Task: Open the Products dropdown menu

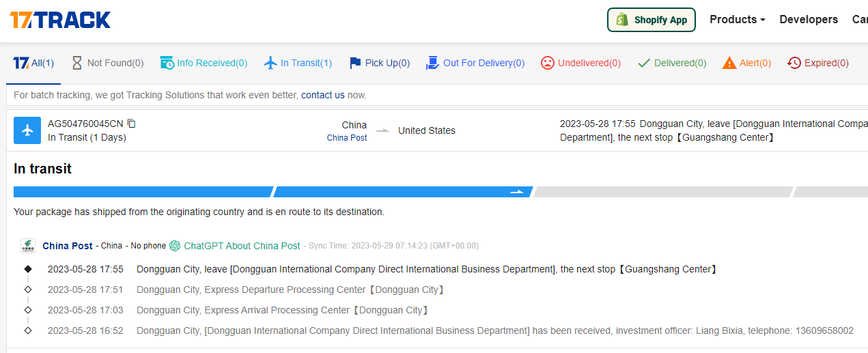Action: [x=737, y=20]
